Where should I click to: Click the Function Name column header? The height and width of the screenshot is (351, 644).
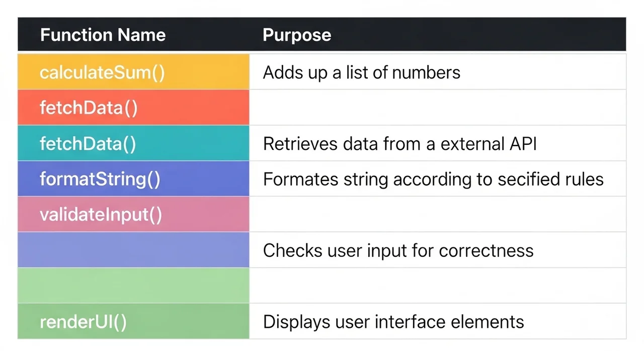103,35
